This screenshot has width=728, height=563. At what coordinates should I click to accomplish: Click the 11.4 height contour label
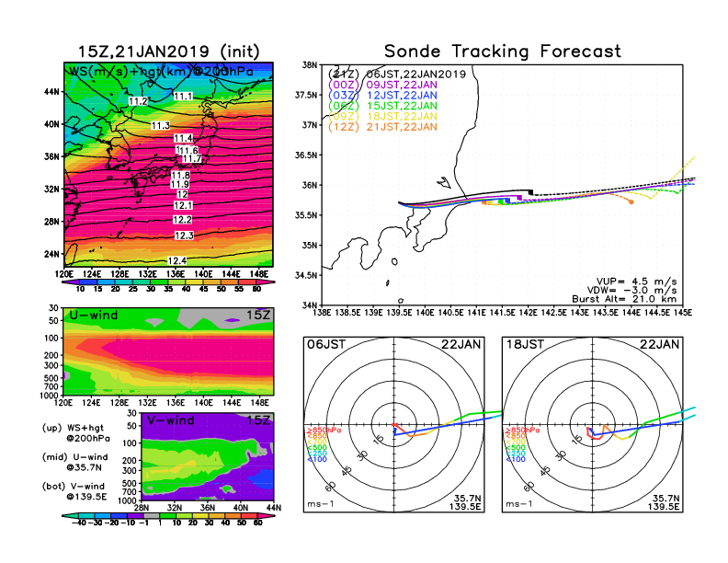coord(184,138)
